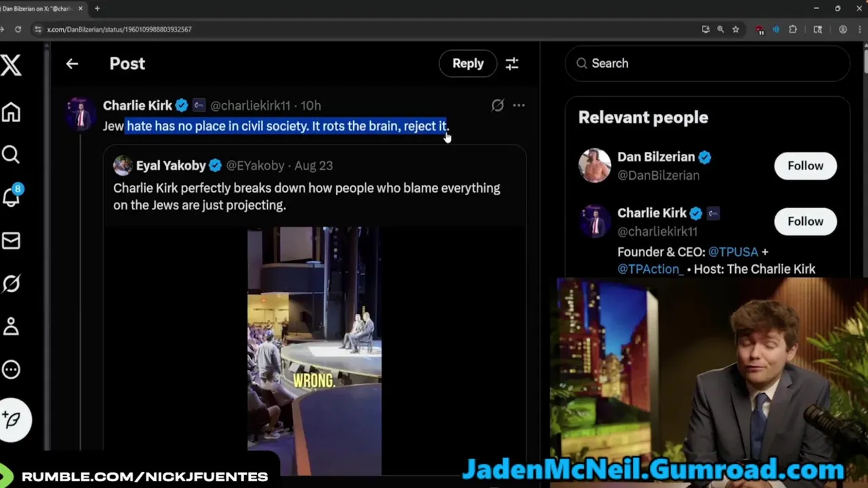Click the quoted text starting 'Charlie Kirk perfectly breaks down'
This screenshot has height=488, width=868.
[x=307, y=197]
